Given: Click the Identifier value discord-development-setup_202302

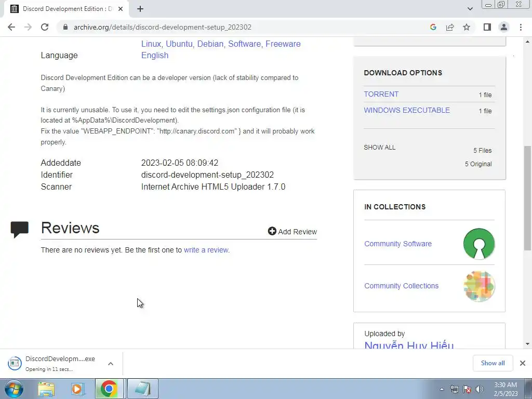Looking at the screenshot, I should tap(207, 175).
